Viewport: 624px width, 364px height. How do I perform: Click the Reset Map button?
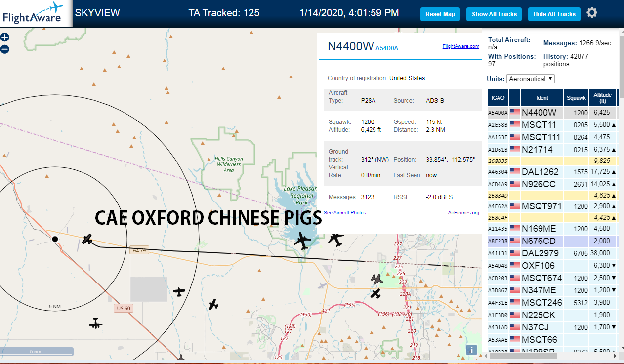[x=440, y=14]
